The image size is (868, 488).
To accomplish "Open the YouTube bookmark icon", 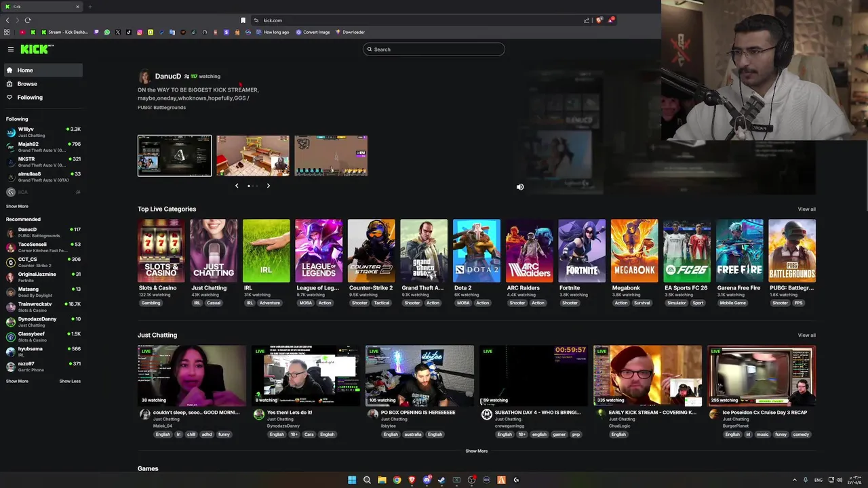I will pos(22,32).
